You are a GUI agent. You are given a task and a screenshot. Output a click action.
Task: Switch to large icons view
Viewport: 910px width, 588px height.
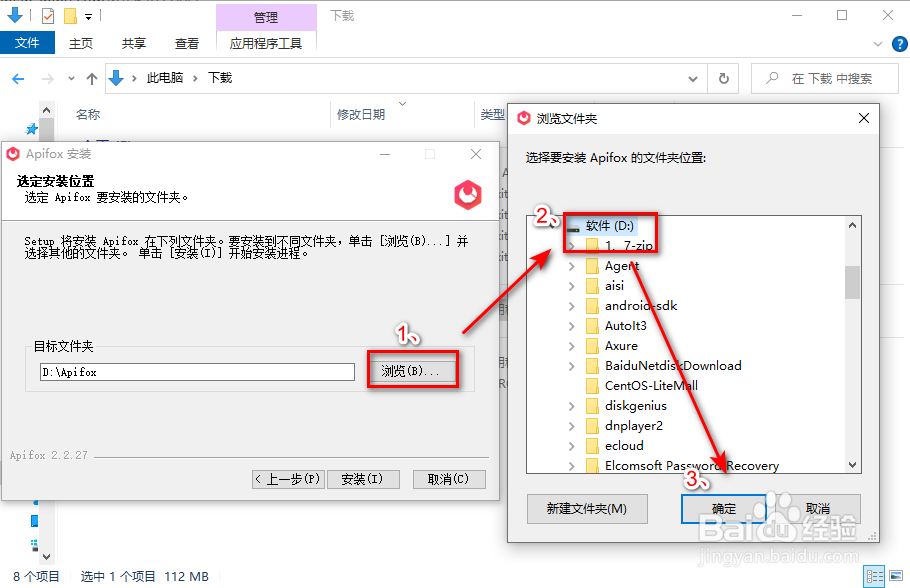tap(896, 576)
